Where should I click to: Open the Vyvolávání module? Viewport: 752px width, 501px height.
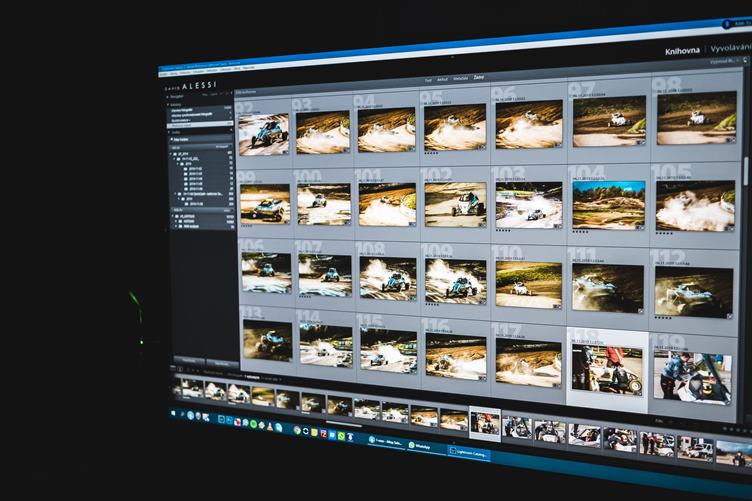point(730,48)
